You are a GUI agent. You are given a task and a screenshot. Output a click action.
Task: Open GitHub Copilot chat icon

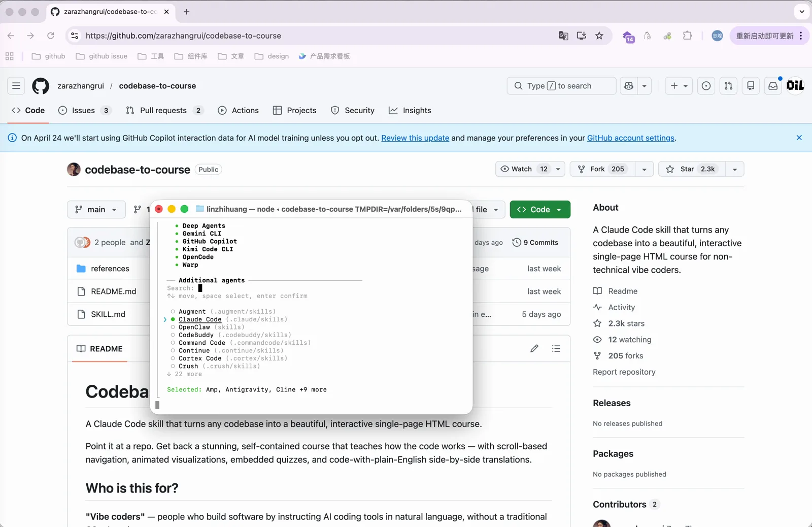(x=629, y=86)
